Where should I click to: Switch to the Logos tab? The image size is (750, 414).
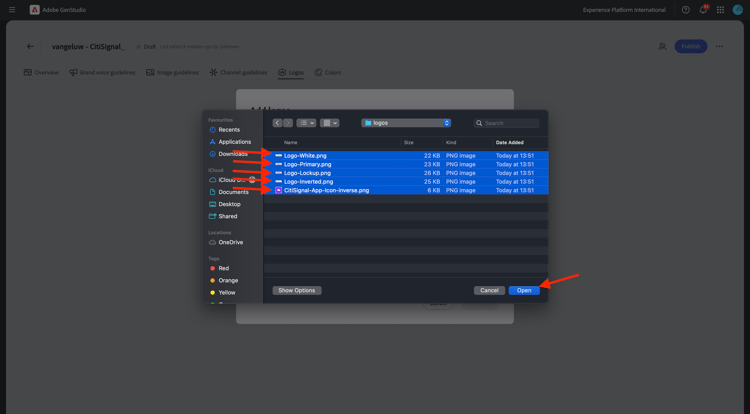coord(291,73)
